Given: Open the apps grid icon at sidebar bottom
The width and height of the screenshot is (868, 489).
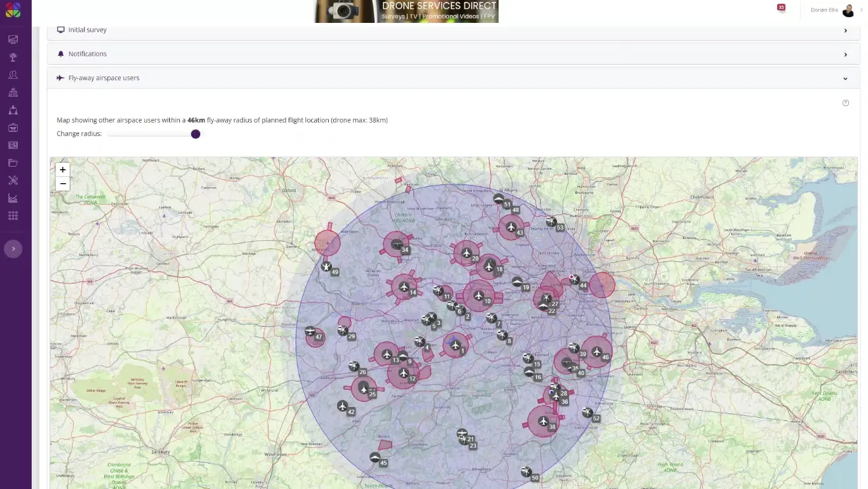Looking at the screenshot, I should tap(13, 216).
